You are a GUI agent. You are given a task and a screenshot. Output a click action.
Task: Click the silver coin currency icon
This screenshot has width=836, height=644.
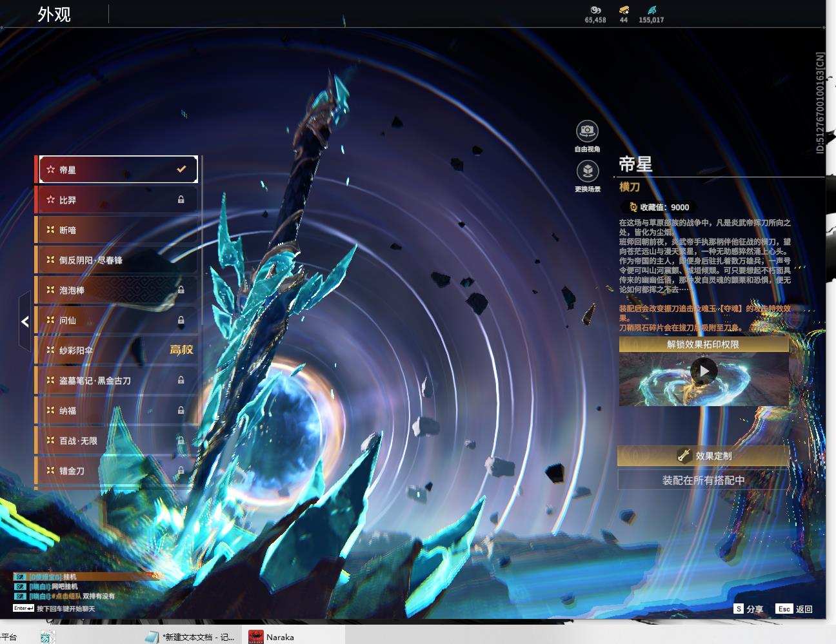[595, 10]
